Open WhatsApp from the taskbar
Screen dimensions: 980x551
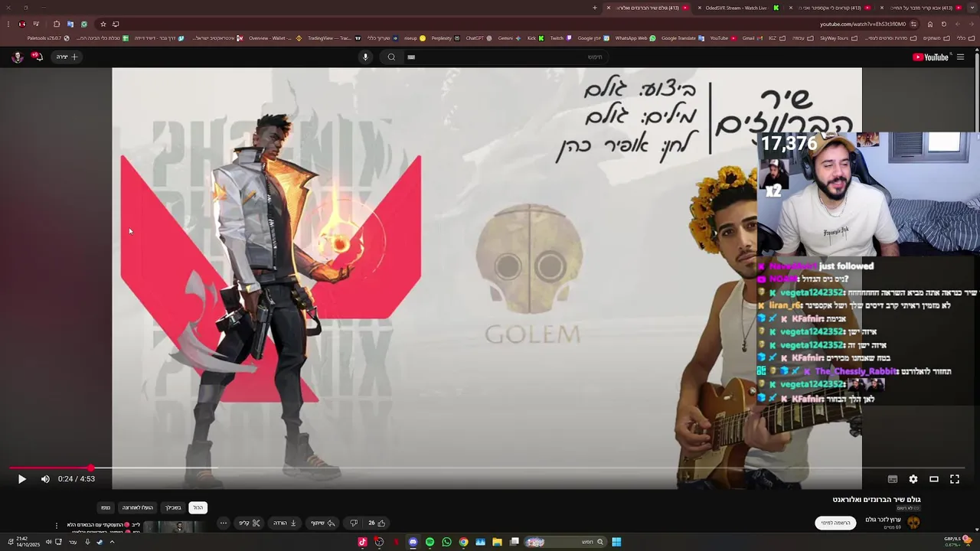click(x=446, y=542)
